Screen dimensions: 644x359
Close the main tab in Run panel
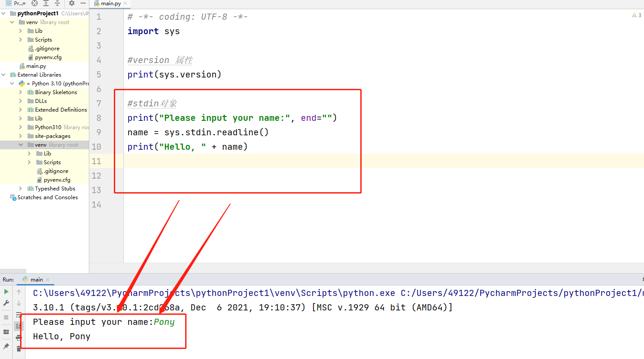pyautogui.click(x=48, y=280)
